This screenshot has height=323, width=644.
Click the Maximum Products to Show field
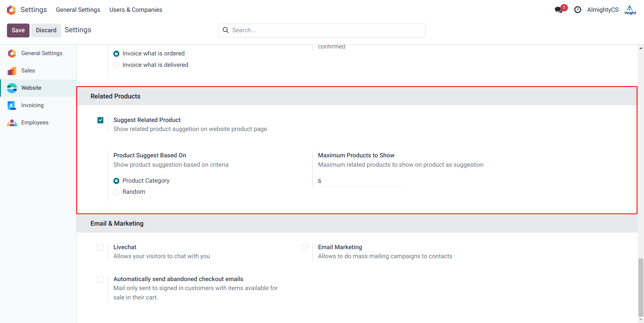click(361, 181)
